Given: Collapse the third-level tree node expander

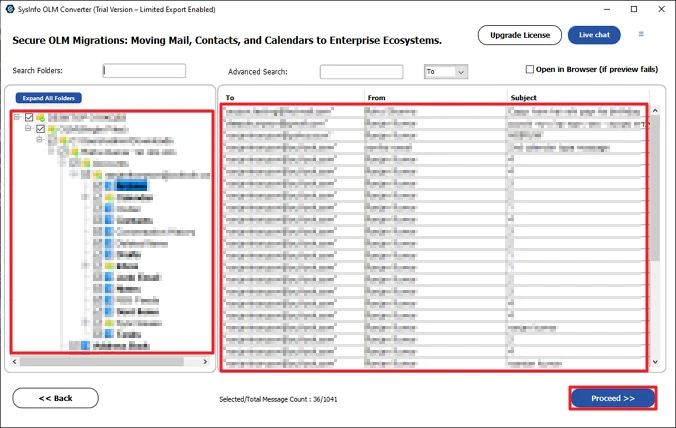Looking at the screenshot, I should [39, 140].
